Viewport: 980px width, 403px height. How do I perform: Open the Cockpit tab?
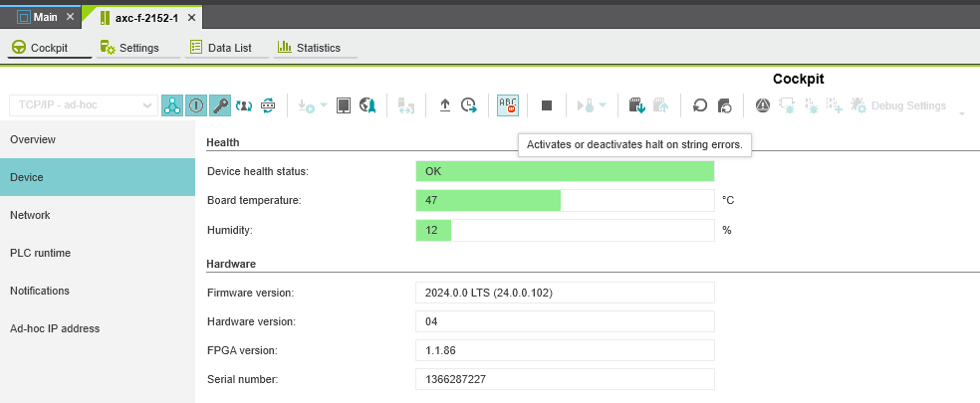[50, 48]
